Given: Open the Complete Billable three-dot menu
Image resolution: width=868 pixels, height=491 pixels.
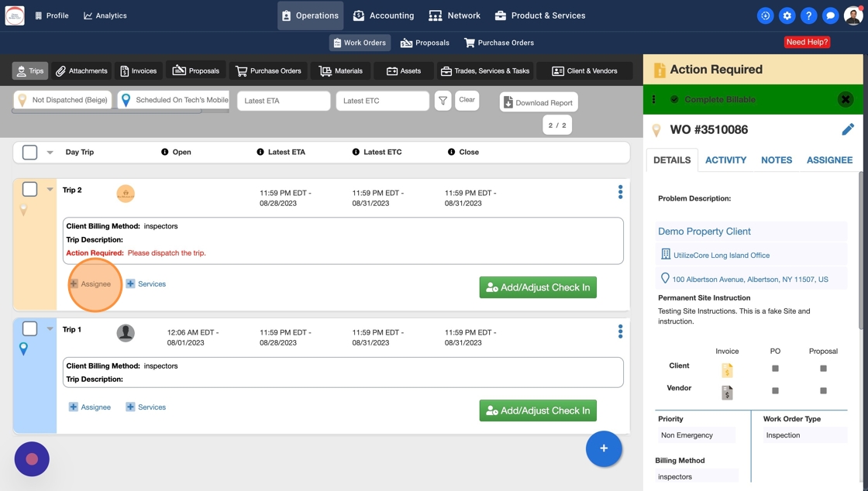Looking at the screenshot, I should click(x=654, y=100).
